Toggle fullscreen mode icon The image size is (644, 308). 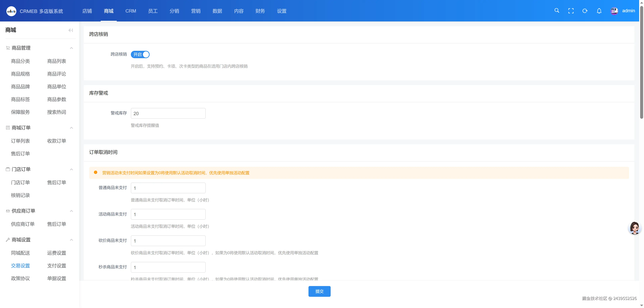[571, 11]
